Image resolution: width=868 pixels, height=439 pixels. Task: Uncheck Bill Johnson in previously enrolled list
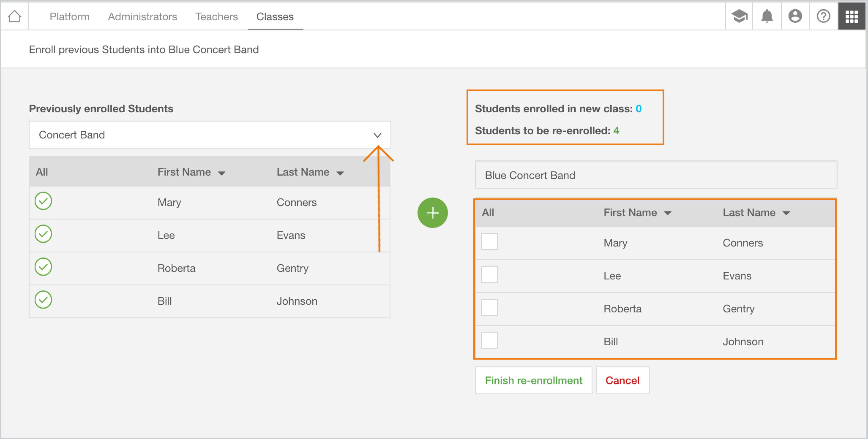point(43,300)
